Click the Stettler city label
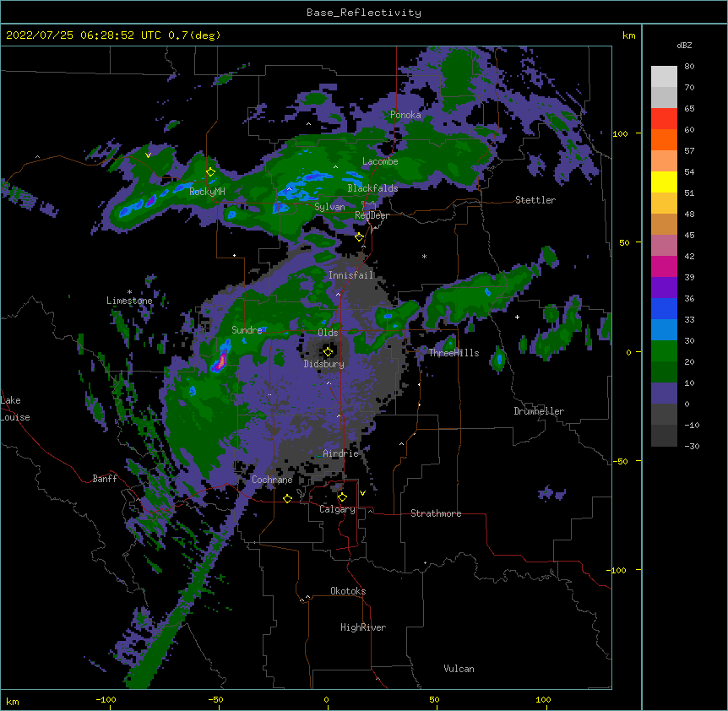Screen dimensions: 728x711 (x=535, y=200)
